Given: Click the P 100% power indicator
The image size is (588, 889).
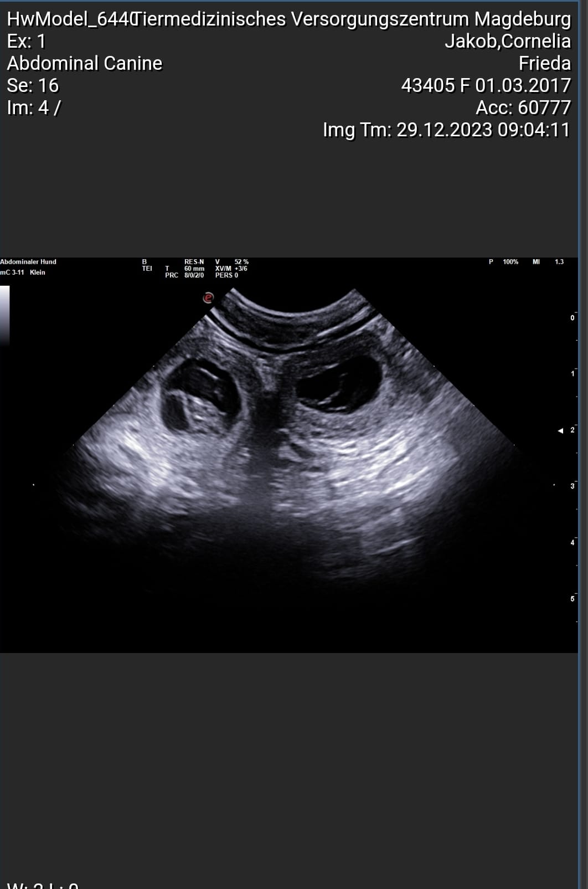Looking at the screenshot, I should [x=503, y=262].
